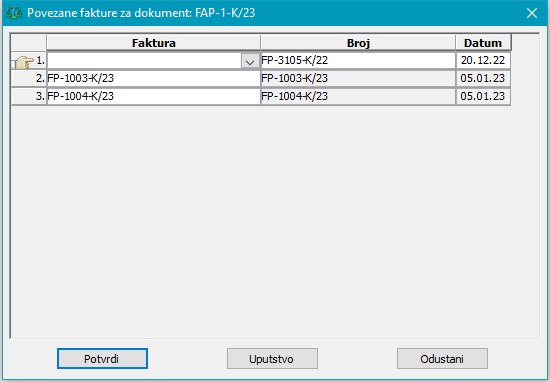Image resolution: width=550 pixels, height=382 pixels.
Task: Select date cell 20.12.22
Action: (x=483, y=61)
